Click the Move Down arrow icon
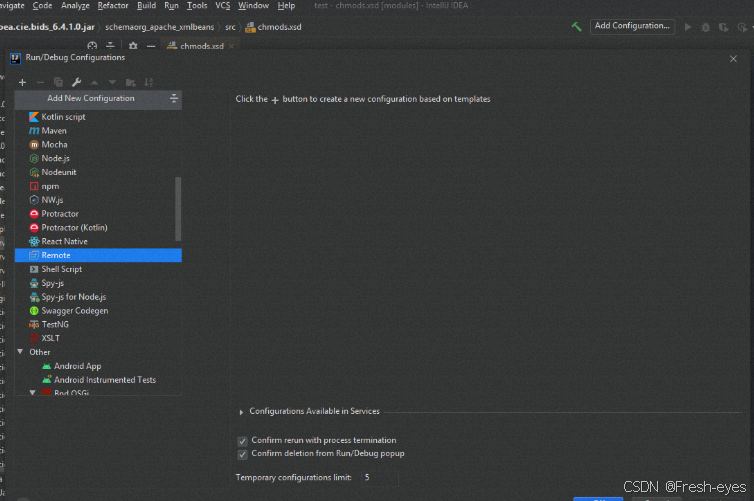Viewport: 754px width, 501px height. [x=112, y=83]
